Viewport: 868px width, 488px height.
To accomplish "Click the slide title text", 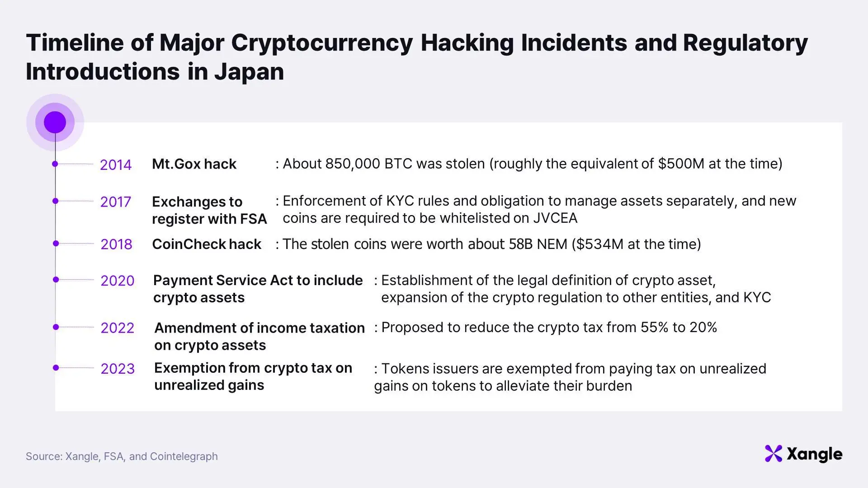I will point(417,57).
